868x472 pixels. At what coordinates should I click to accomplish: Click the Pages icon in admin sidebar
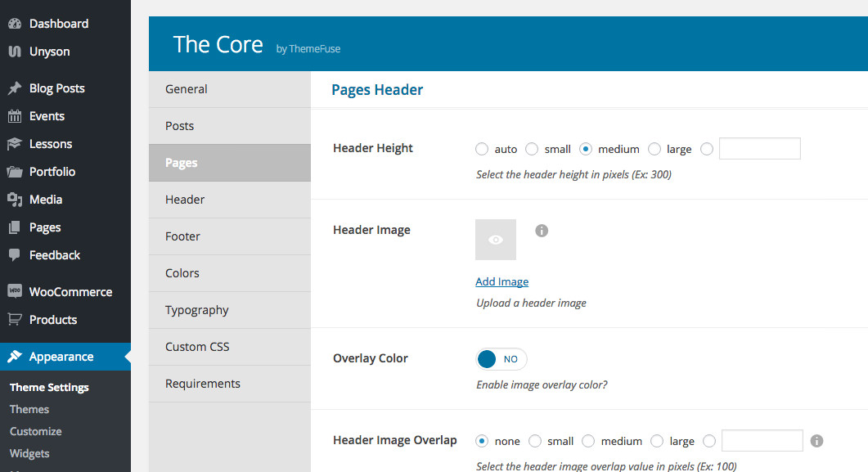pos(15,227)
